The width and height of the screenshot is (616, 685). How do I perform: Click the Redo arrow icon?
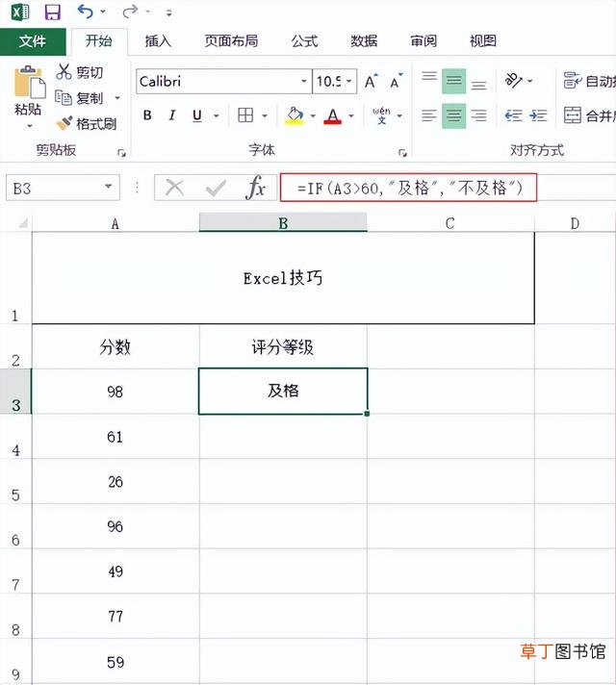130,12
